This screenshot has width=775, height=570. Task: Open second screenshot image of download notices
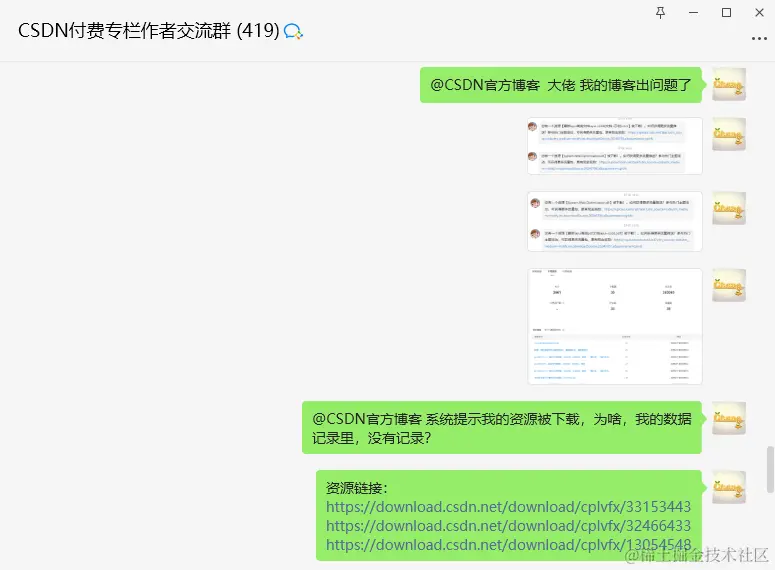click(615, 221)
